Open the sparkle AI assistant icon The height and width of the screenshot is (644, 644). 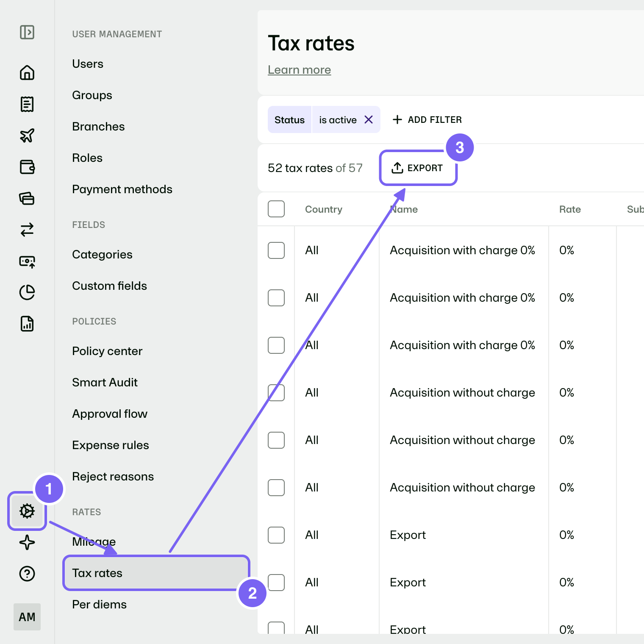[x=27, y=542]
